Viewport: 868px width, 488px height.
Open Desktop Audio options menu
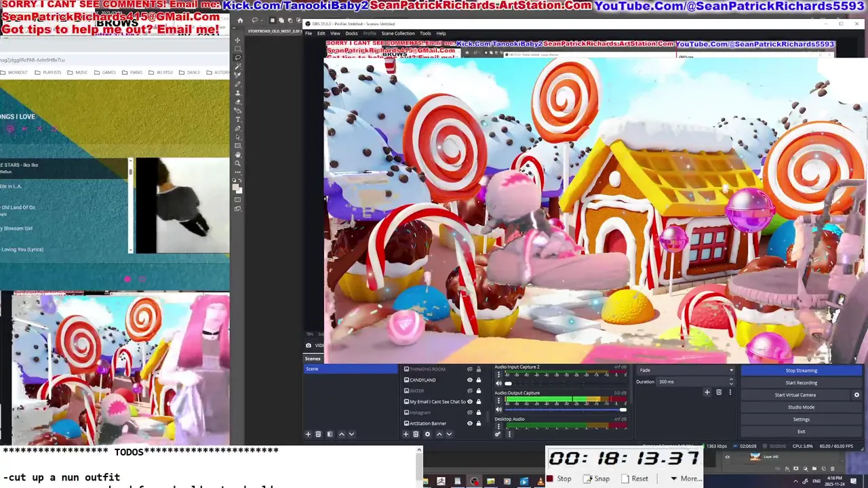click(499, 426)
